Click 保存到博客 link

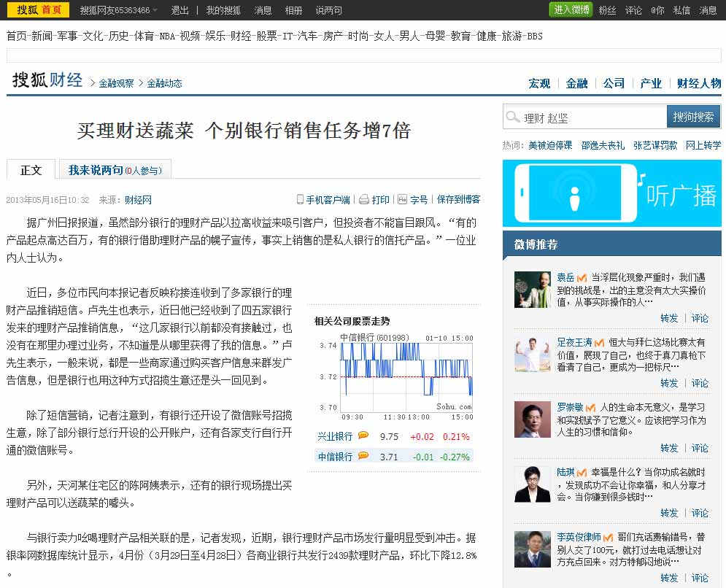point(458,200)
